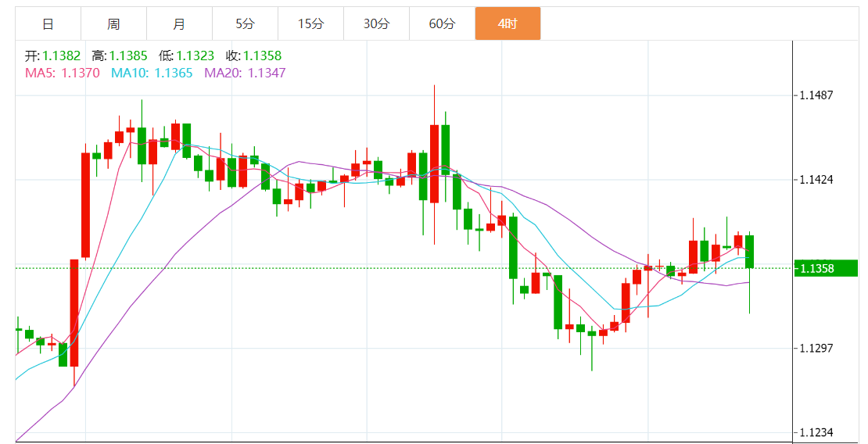
Task: Switch to the 60分 timeframe tab
Action: [442, 23]
